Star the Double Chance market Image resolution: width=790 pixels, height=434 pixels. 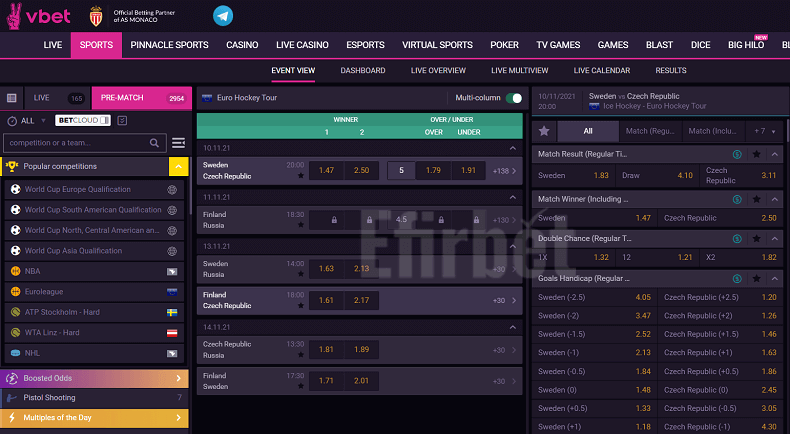756,238
